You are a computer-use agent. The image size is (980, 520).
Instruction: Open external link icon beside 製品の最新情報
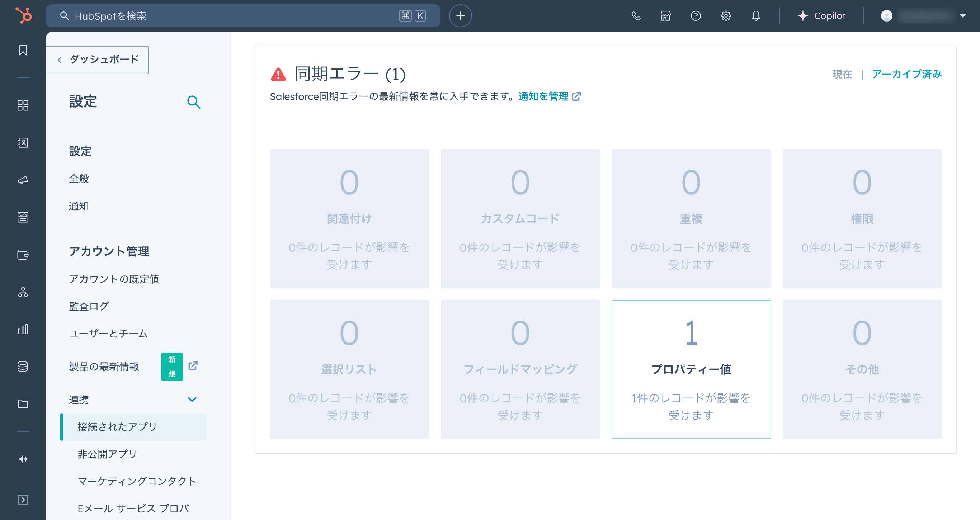tap(193, 365)
